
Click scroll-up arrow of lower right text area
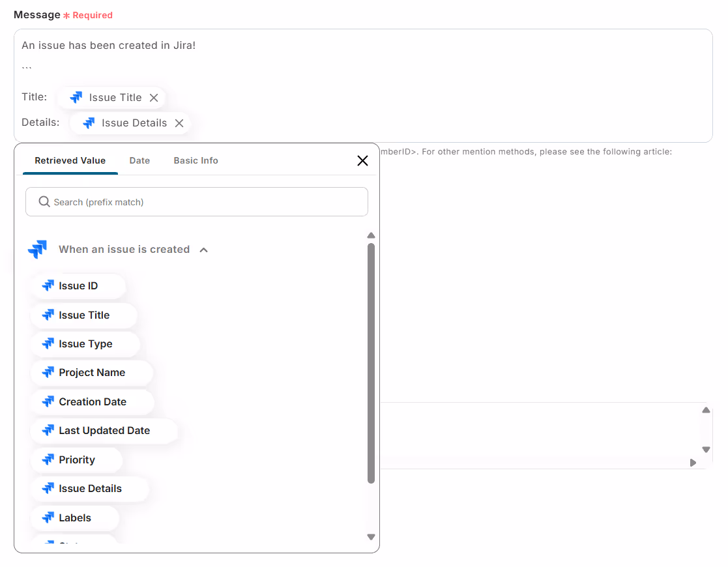click(706, 410)
